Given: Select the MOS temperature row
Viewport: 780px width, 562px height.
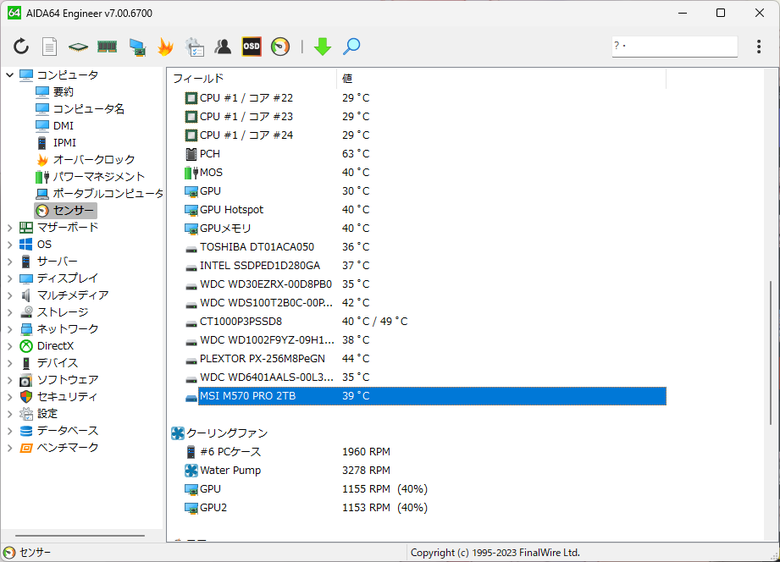Looking at the screenshot, I should point(425,173).
